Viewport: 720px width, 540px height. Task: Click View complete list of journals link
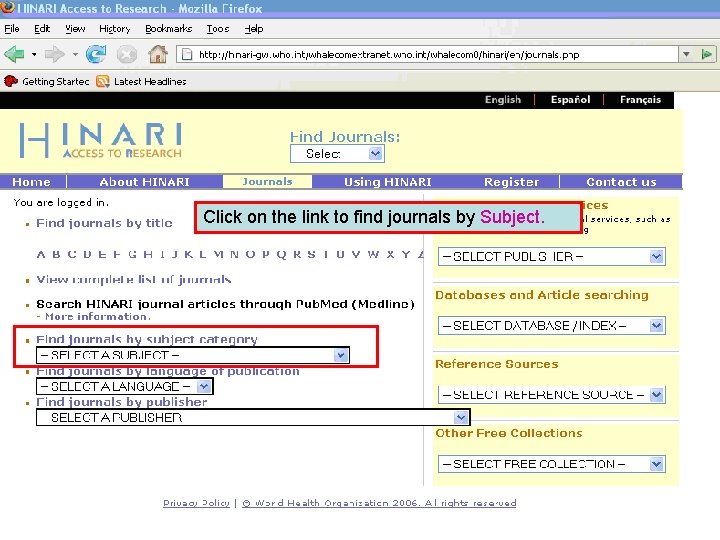(134, 280)
